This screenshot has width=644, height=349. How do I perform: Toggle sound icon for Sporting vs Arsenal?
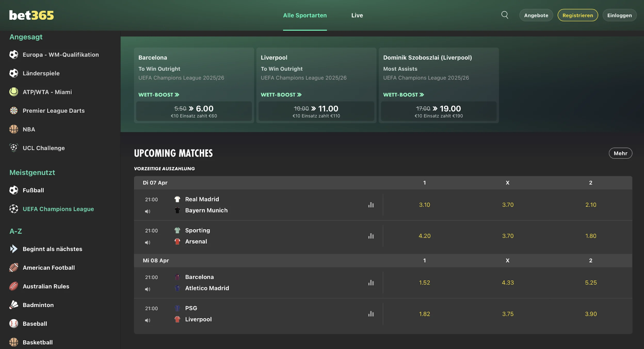pyautogui.click(x=147, y=243)
